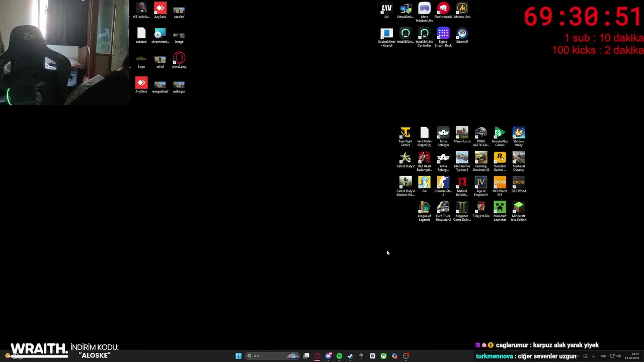Select the Euro Truck Simulator 2 icon
The image size is (644, 362).
click(x=443, y=212)
